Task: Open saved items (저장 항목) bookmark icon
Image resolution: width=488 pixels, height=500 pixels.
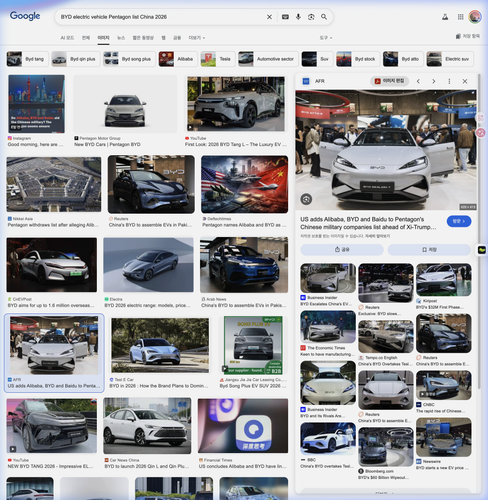Action: coord(468,36)
